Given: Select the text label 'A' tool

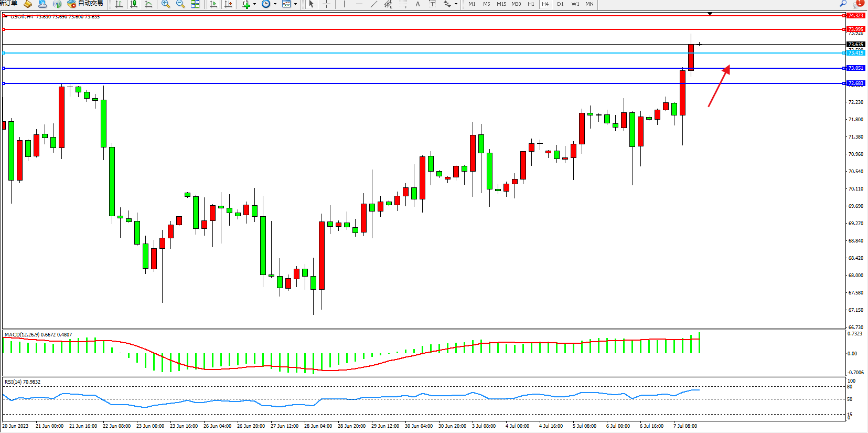Looking at the screenshot, I should (x=417, y=4).
